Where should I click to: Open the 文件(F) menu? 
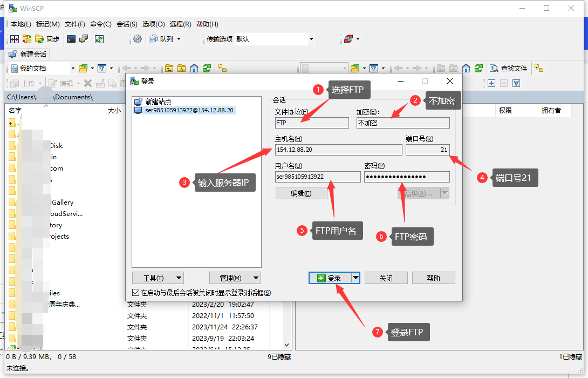74,24
